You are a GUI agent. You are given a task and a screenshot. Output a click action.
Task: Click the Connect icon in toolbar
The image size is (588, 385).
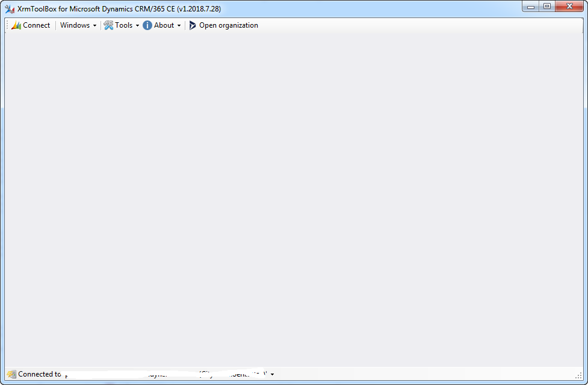click(x=16, y=25)
